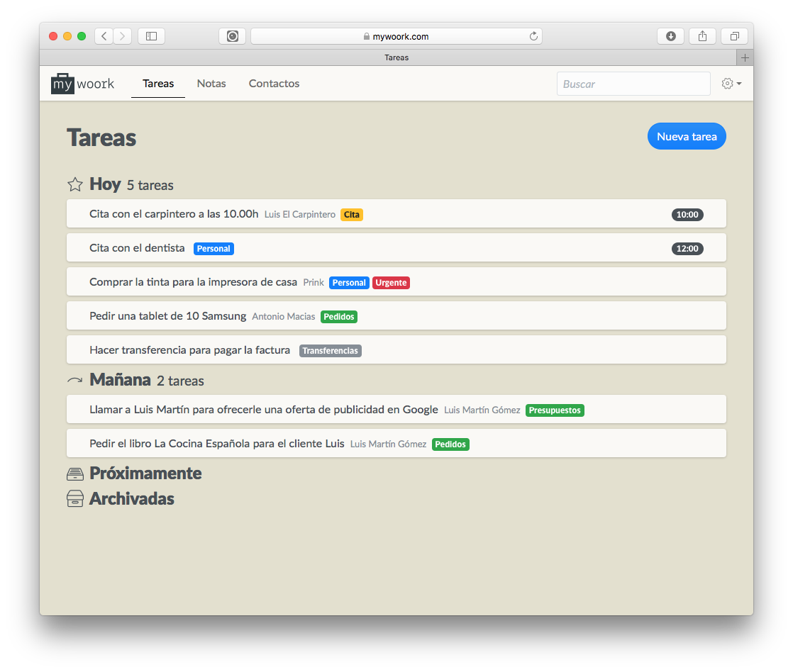793x672 pixels.
Task: Click the red Urgente tag
Action: pyautogui.click(x=391, y=282)
